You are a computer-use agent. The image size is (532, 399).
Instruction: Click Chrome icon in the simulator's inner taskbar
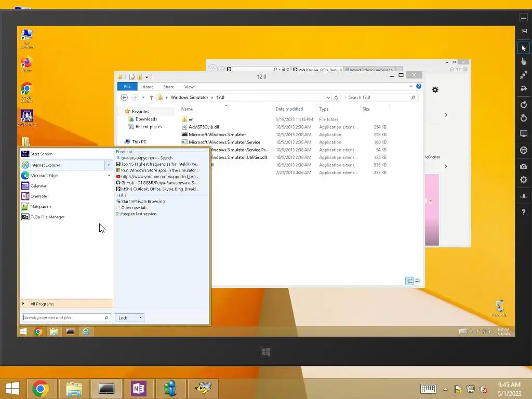[38, 331]
